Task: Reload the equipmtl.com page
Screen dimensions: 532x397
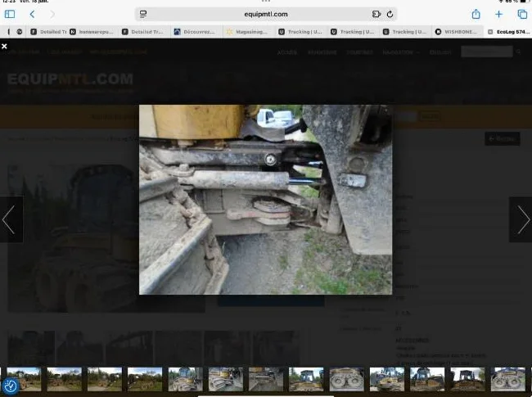Action: (x=390, y=14)
